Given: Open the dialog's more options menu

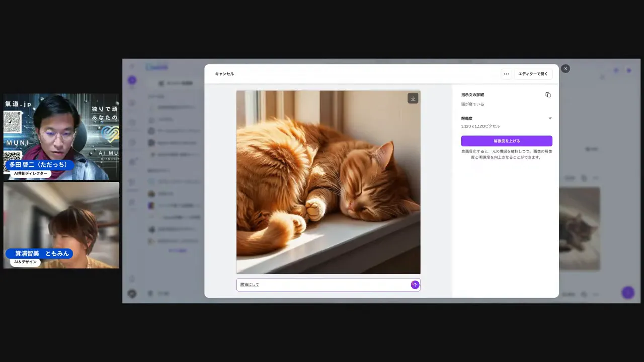Looking at the screenshot, I should (x=506, y=74).
